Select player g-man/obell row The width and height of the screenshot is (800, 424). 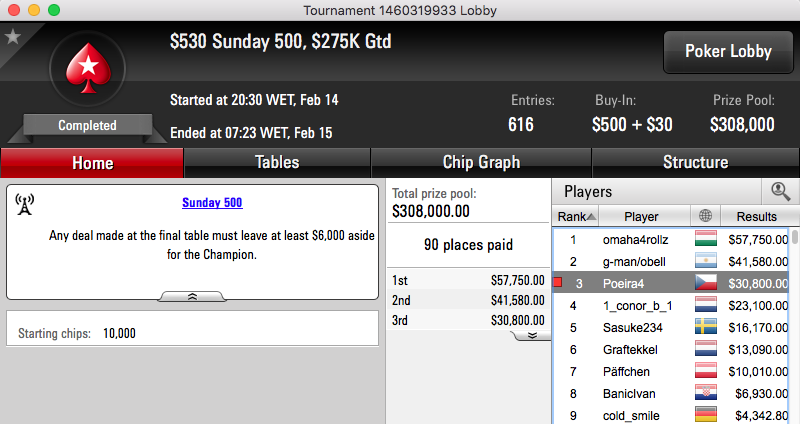tap(671, 261)
